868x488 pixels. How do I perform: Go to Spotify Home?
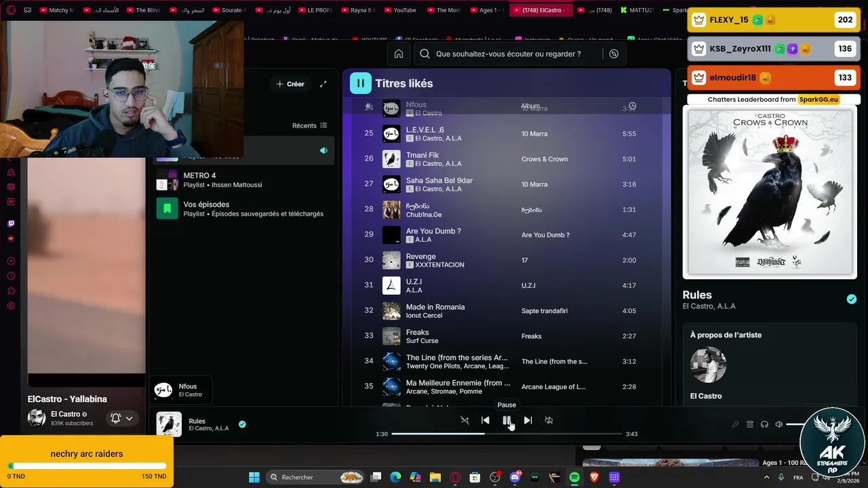(x=399, y=54)
